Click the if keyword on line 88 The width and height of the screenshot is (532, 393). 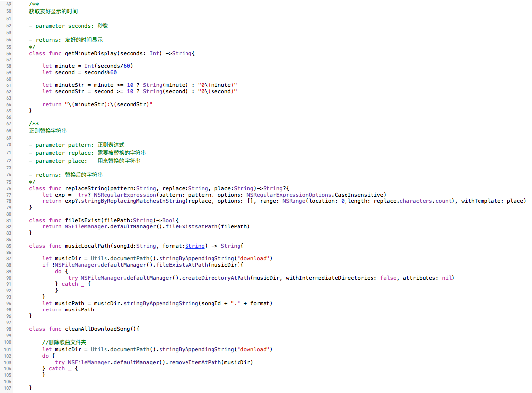click(46, 265)
